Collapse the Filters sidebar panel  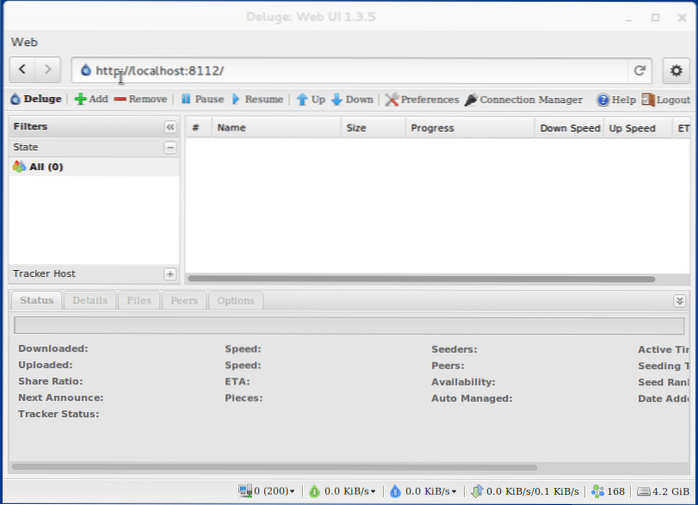point(170,128)
